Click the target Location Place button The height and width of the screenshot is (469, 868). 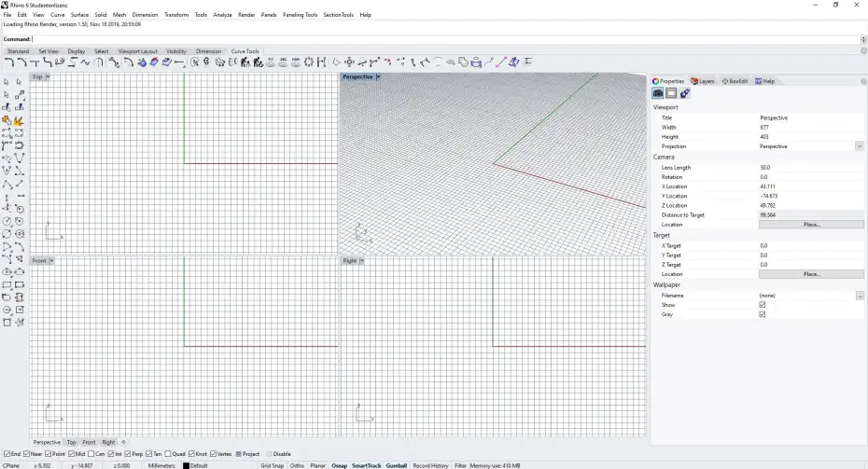811,274
